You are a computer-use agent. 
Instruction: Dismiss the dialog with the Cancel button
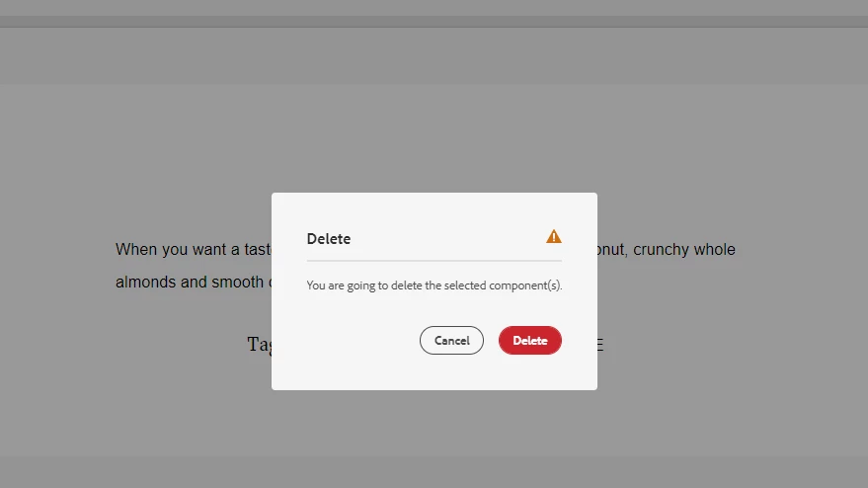451,340
